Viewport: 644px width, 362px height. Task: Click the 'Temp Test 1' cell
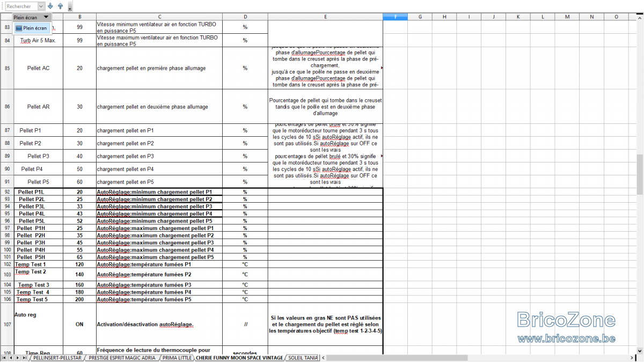pos(38,264)
